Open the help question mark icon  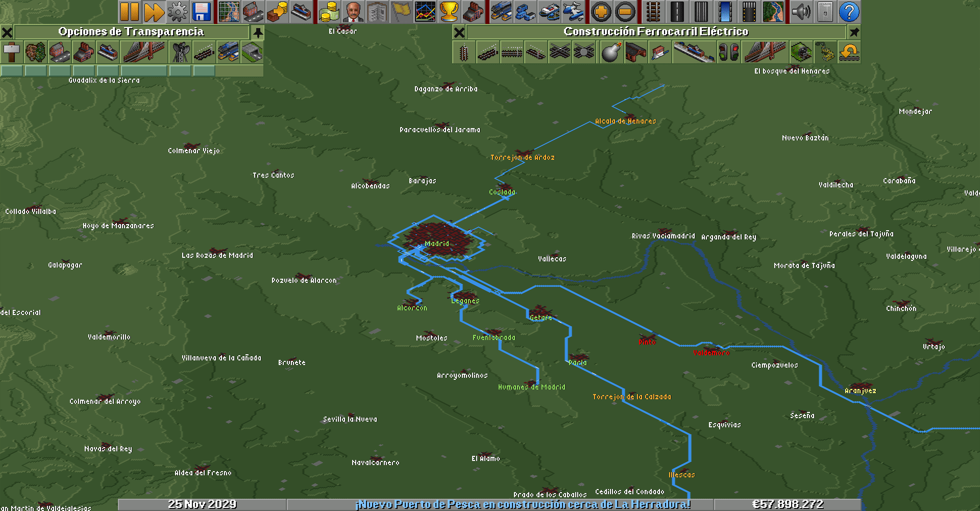pos(849,12)
